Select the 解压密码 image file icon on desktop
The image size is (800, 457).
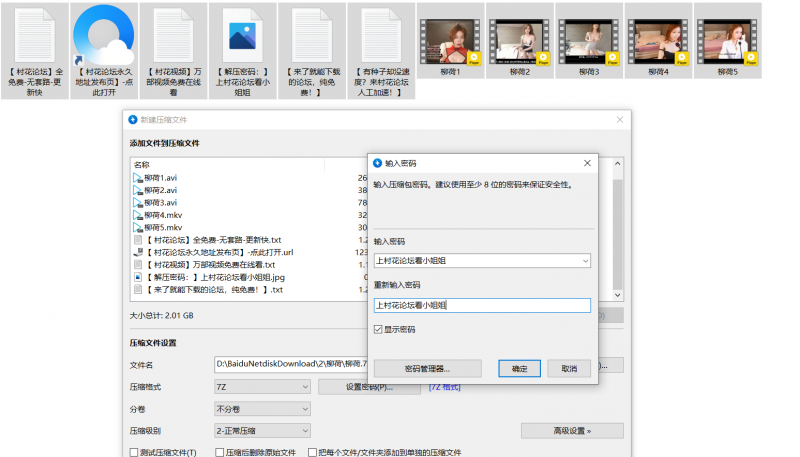click(242, 36)
